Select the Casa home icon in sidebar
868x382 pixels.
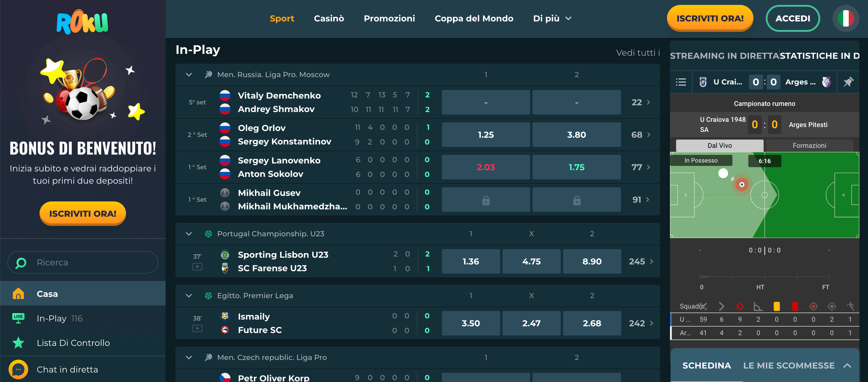pos(18,294)
